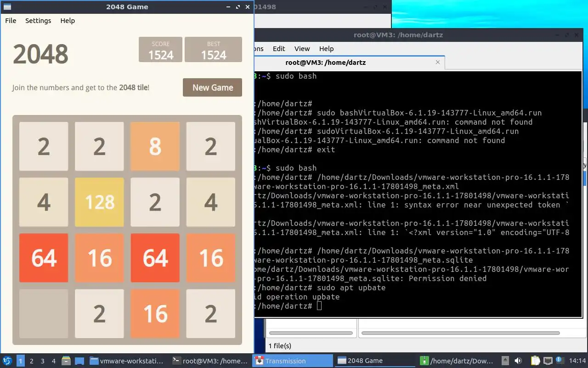This screenshot has width=588, height=368.
Task: Open the Help menu in 2048 Game
Action: 68,21
